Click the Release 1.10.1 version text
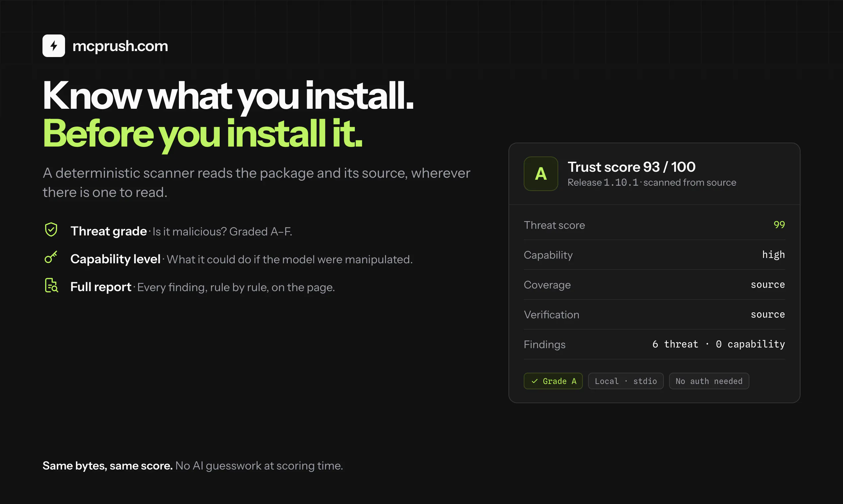Screen dimensions: 843x504 603,183
